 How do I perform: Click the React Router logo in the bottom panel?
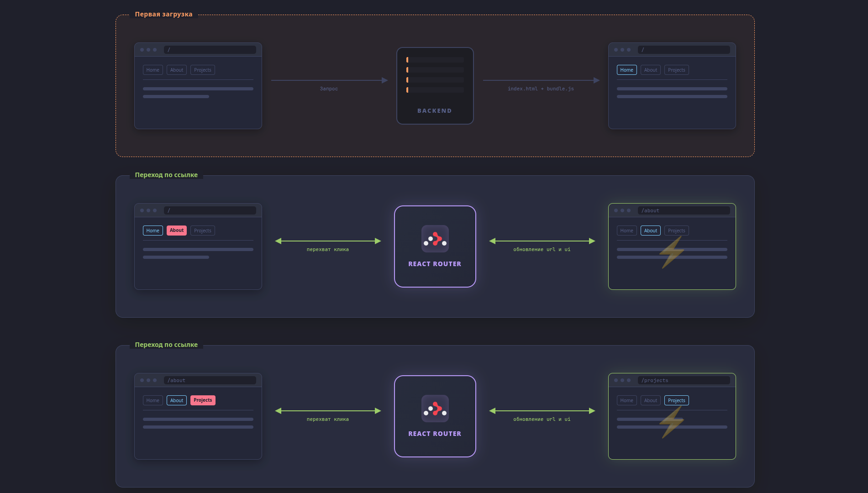tap(435, 409)
